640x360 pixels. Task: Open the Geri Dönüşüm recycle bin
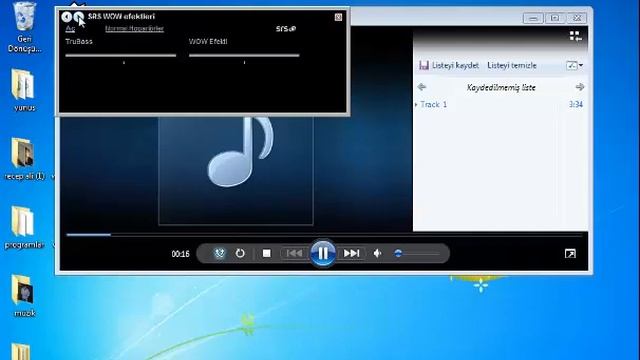click(x=24, y=27)
